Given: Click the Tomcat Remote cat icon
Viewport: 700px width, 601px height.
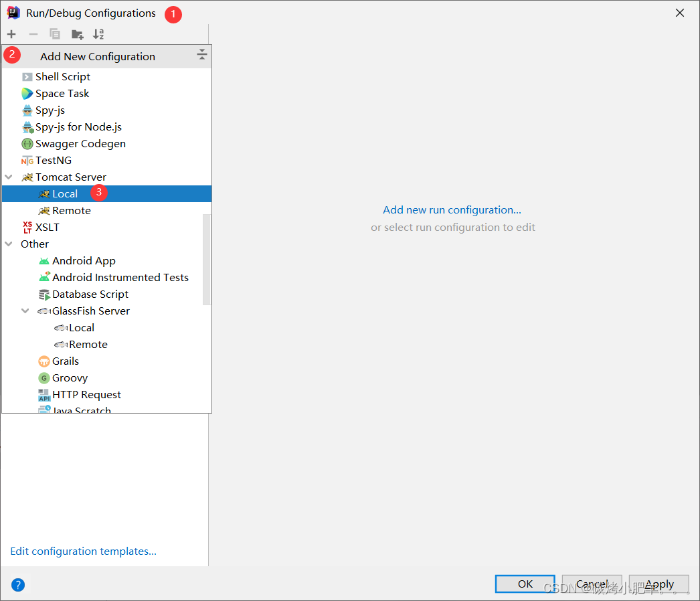Looking at the screenshot, I should (43, 211).
